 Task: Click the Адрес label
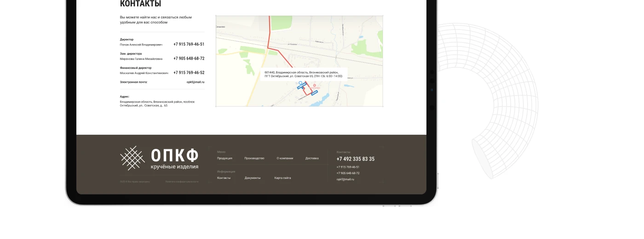point(125,97)
